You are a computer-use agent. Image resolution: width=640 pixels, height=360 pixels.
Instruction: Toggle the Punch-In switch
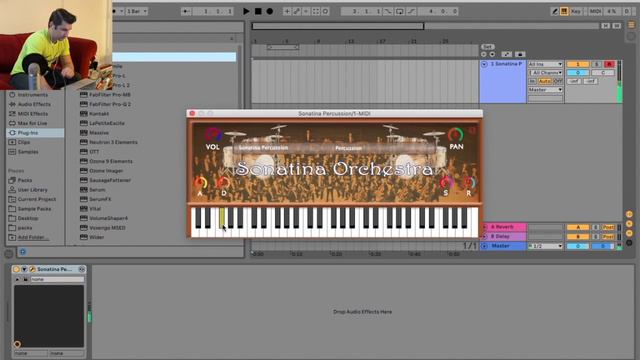(388, 11)
